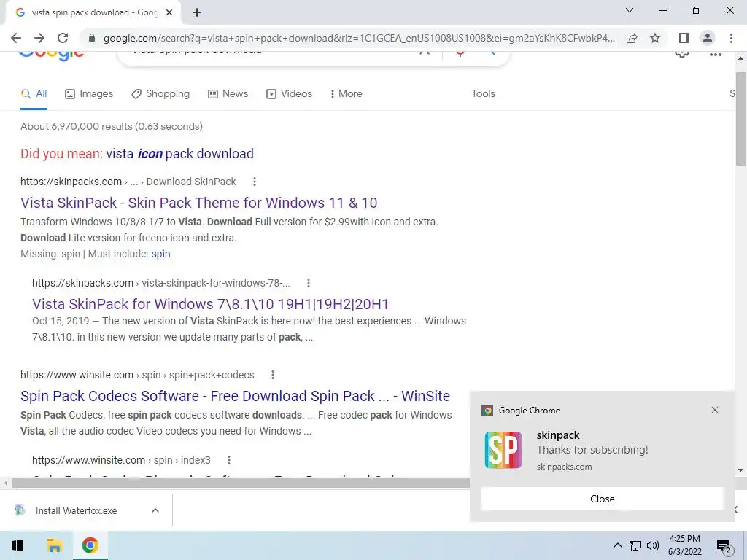Go forward to next page
747x560 pixels.
click(x=39, y=38)
